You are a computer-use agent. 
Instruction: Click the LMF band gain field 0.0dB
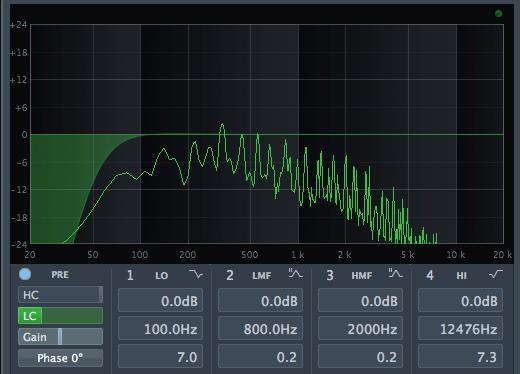[x=260, y=301]
